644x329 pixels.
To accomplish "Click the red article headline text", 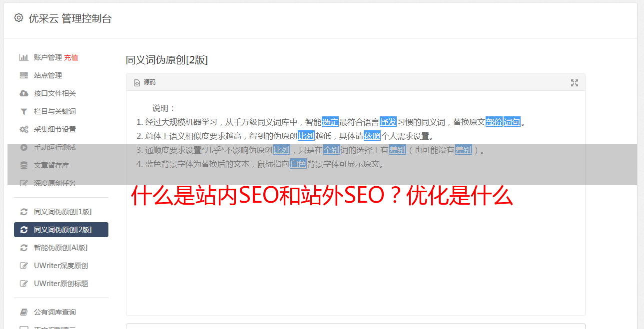I will (322, 196).
